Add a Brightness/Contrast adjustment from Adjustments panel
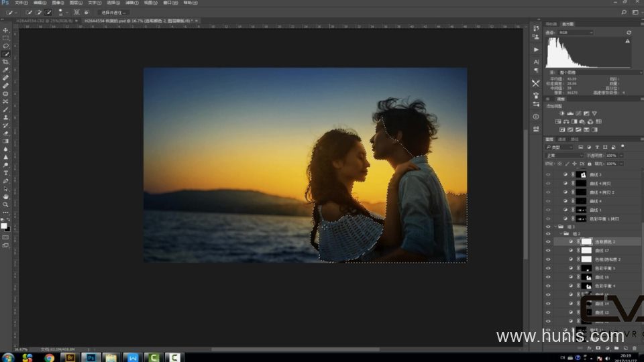Image resolution: width=644 pixels, height=362 pixels. pos(561,113)
